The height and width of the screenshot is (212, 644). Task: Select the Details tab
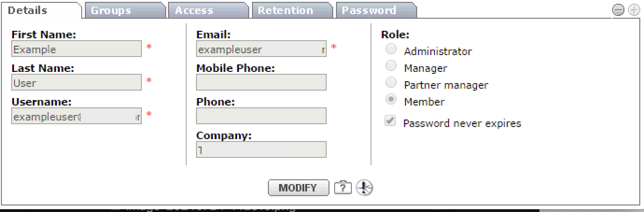28,10
